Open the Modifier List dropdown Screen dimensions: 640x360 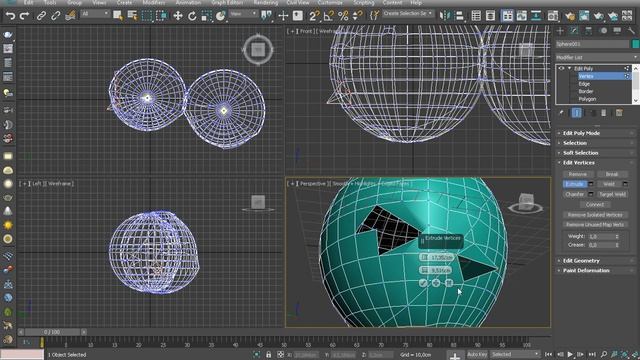tap(596, 58)
